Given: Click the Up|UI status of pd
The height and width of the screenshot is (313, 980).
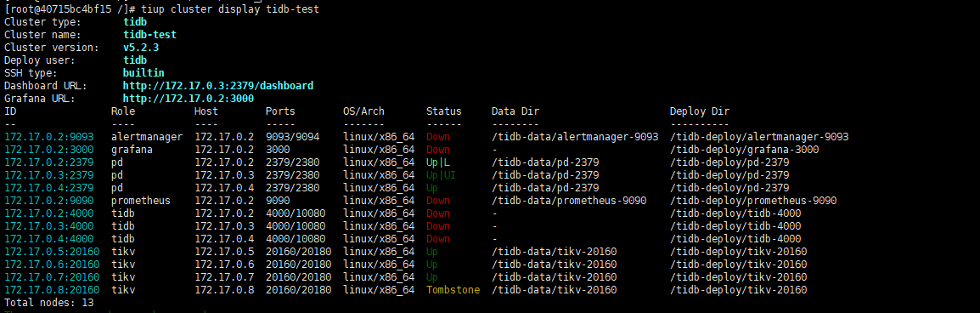Looking at the screenshot, I should 442,175.
